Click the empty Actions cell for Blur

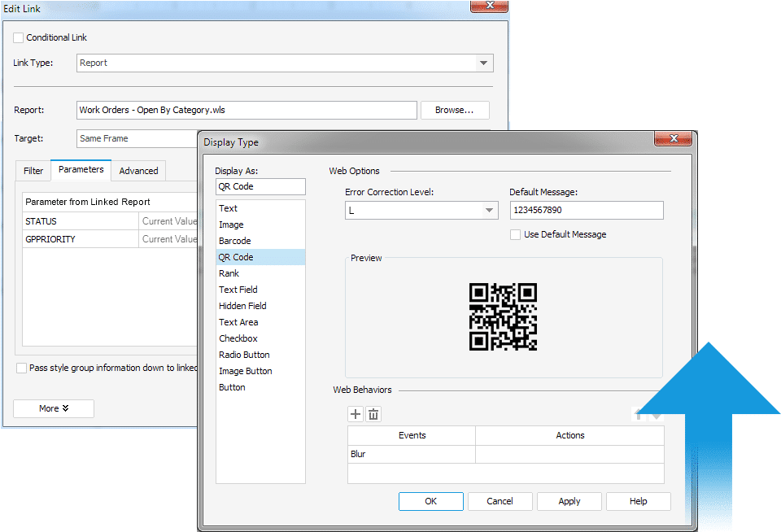(x=569, y=454)
